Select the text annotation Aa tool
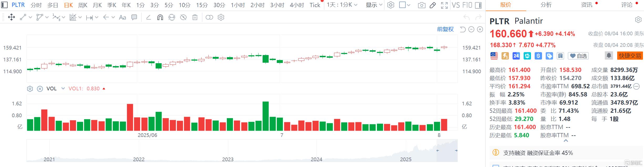The height and width of the screenshot is (167, 644). coord(122,17)
